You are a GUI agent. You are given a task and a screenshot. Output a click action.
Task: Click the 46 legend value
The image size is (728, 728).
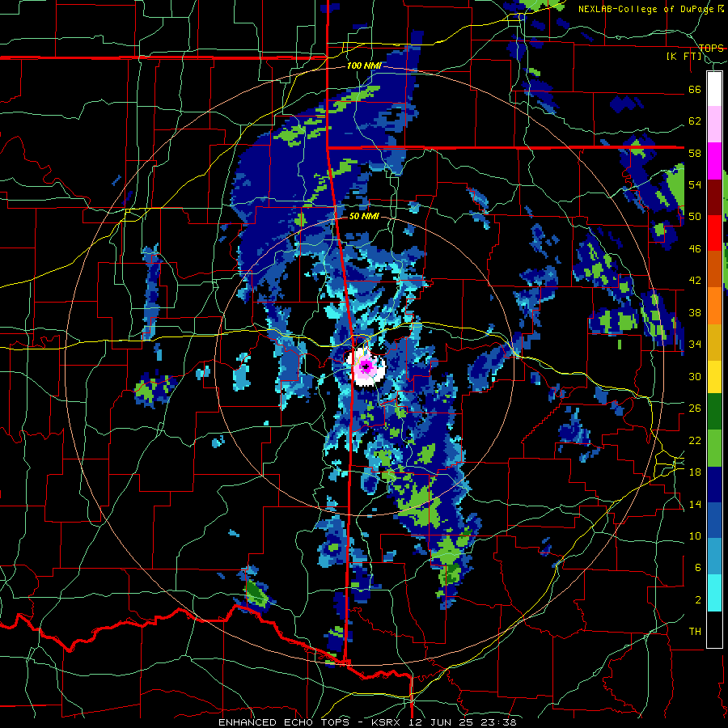coord(695,249)
